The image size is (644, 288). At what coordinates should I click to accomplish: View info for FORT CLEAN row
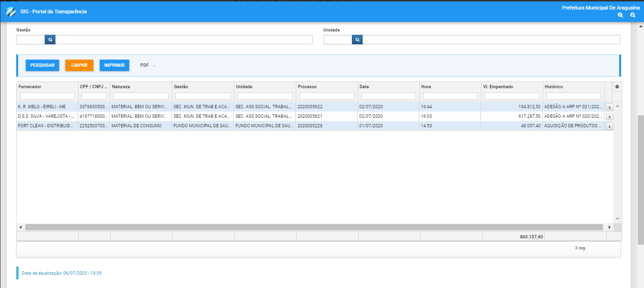pyautogui.click(x=609, y=126)
